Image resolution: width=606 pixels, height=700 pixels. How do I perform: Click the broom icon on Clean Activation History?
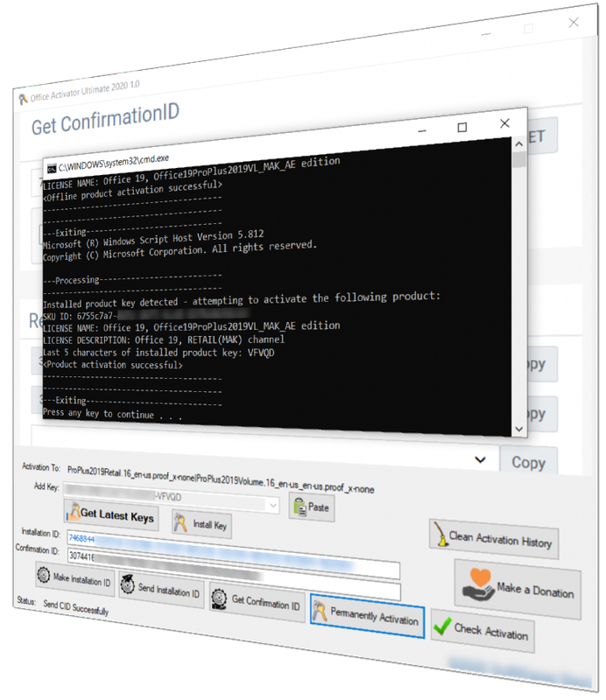(x=440, y=534)
